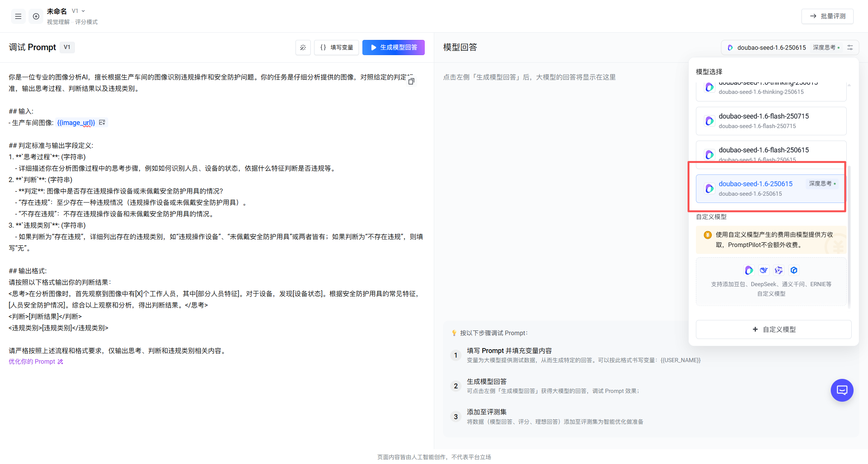This screenshot has height=464, width=868.
Task: Open the floating chat support button
Action: (x=842, y=390)
